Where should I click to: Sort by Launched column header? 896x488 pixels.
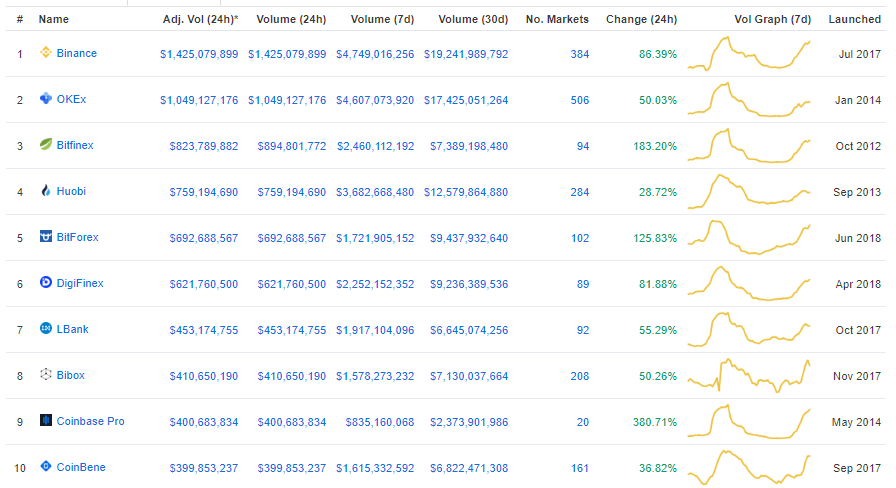pyautogui.click(x=854, y=19)
